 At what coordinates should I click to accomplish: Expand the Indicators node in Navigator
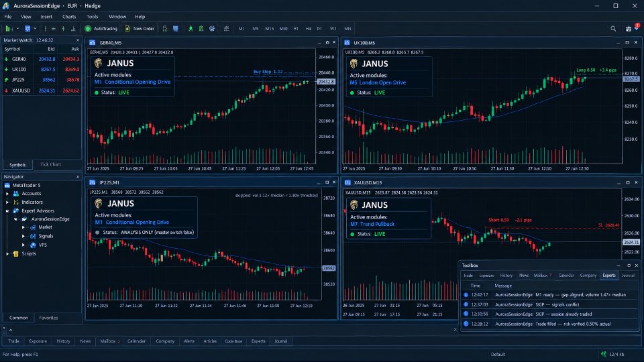[x=7, y=202]
